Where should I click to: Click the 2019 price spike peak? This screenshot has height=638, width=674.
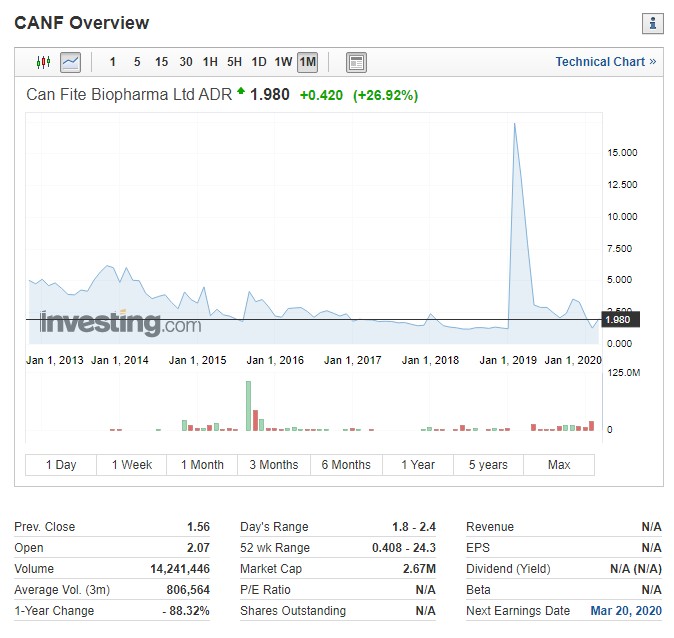click(x=515, y=124)
